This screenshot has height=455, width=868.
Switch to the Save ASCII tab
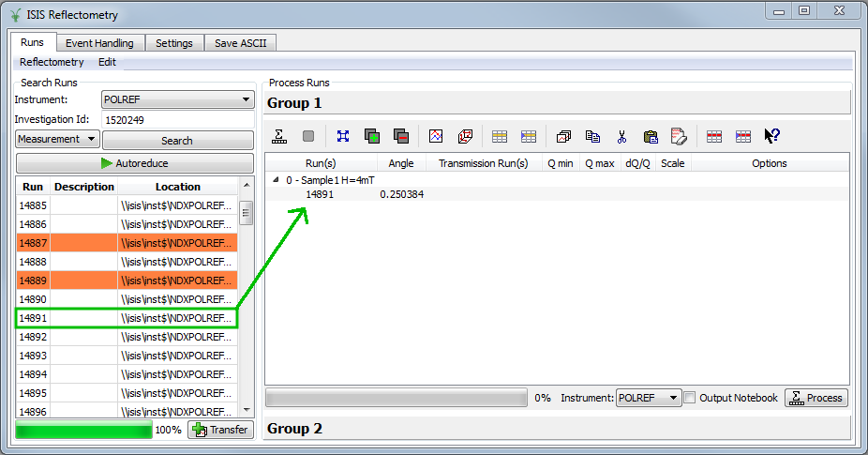240,43
